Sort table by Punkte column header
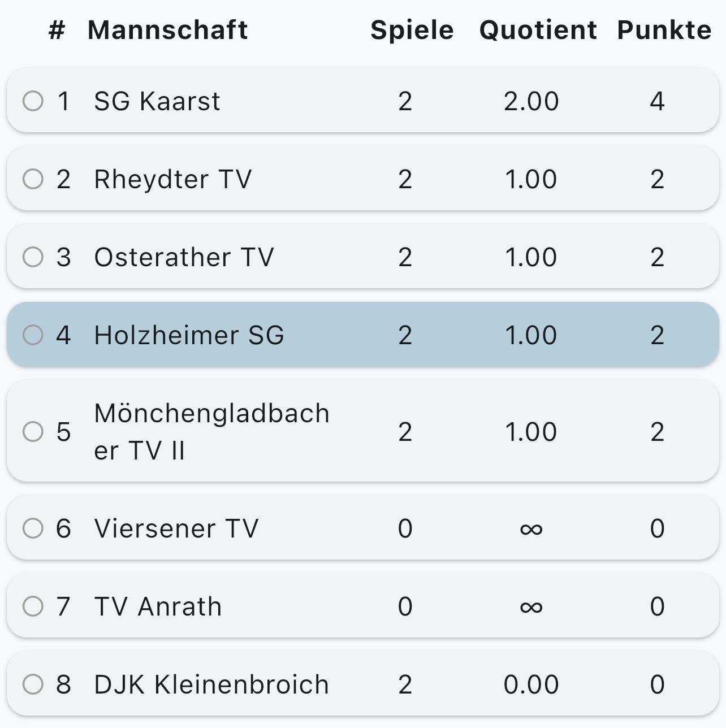 (664, 30)
